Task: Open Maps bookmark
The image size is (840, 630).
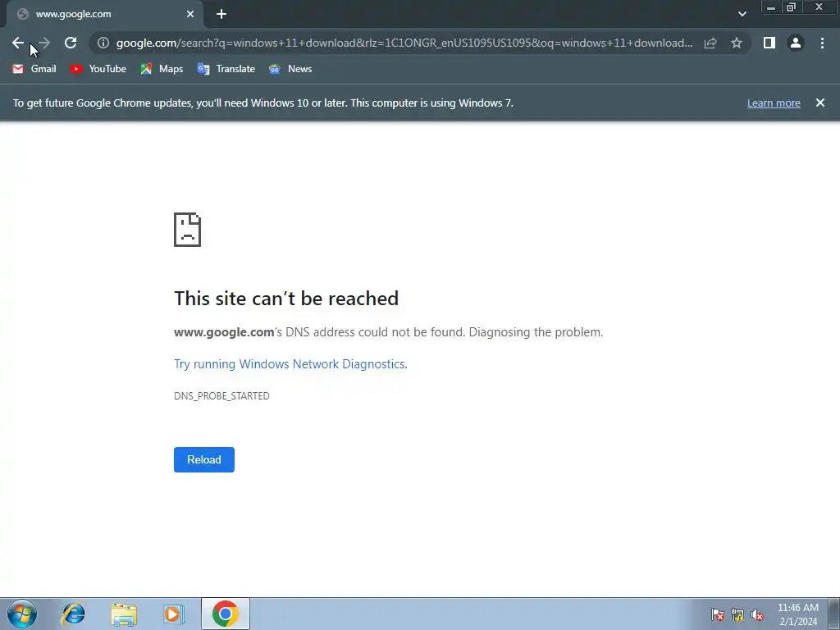Action: coord(162,69)
